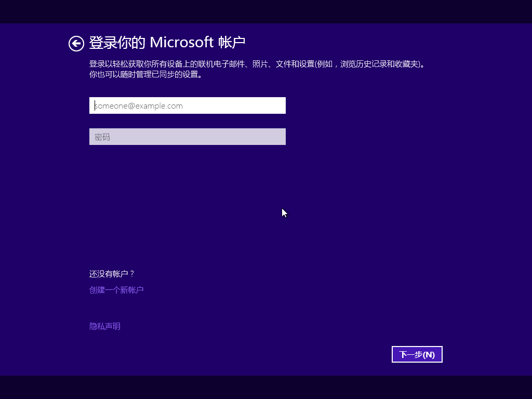532x399 pixels.
Task: Click the 下一步(N) button
Action: (417, 354)
